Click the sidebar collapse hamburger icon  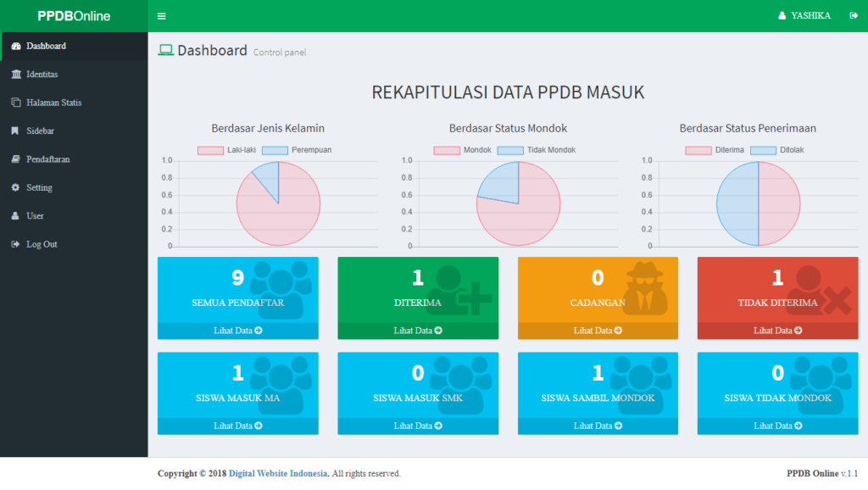(161, 15)
